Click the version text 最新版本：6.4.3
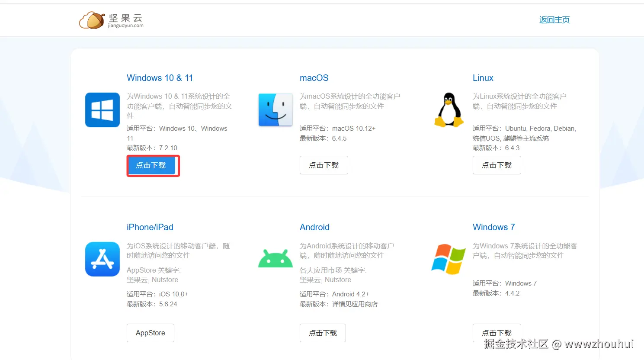This screenshot has width=644, height=360. point(496,148)
